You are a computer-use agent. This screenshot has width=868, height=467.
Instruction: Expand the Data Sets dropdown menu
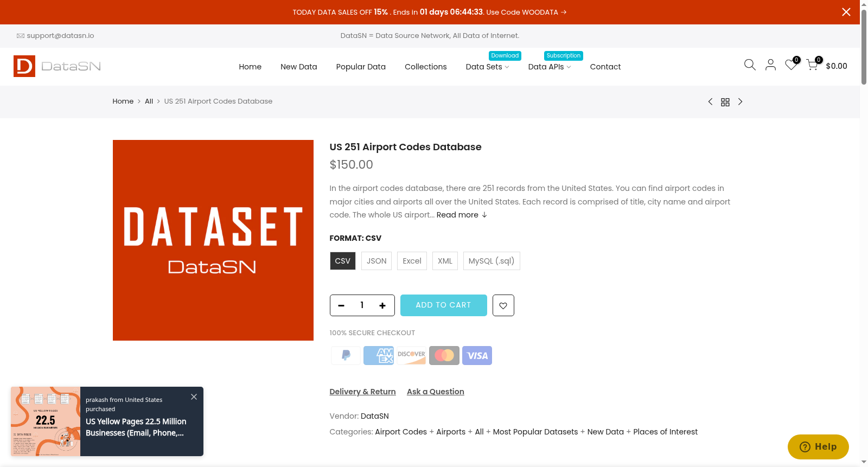487,67
